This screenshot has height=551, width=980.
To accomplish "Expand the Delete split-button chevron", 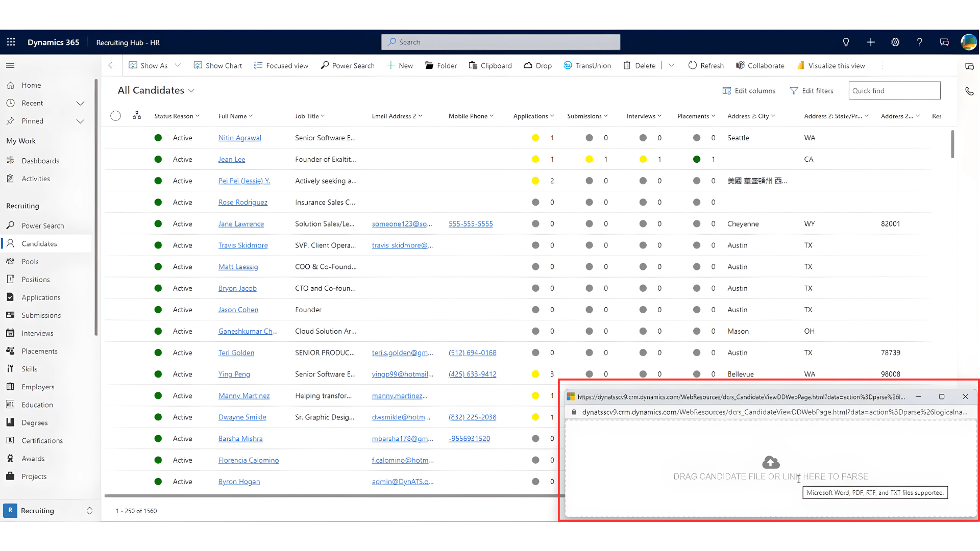I will coord(671,65).
